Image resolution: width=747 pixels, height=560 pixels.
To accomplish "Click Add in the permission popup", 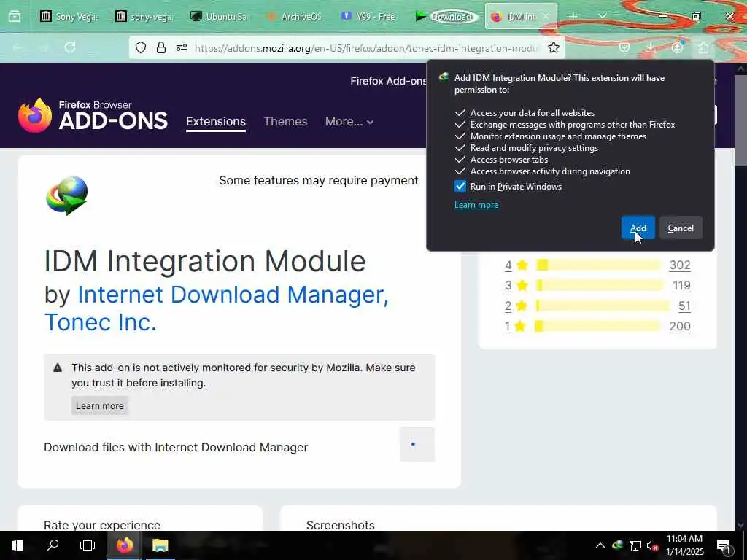I will [x=638, y=228].
